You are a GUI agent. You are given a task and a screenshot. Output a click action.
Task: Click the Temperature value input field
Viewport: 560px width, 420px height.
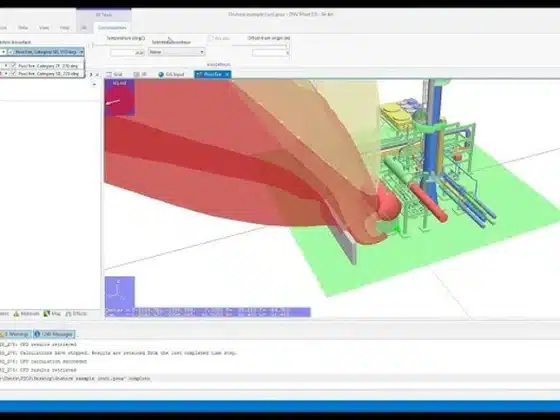(127, 53)
